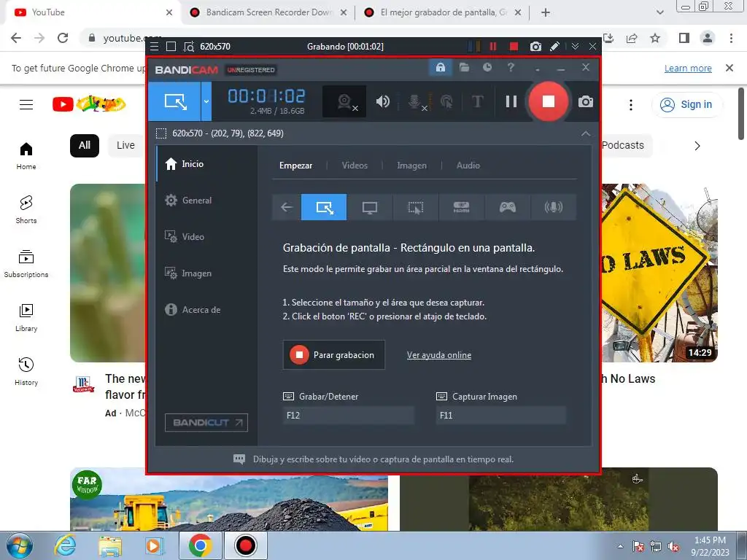Open Chrome tab search dropdown arrow
Image resolution: width=747 pixels, height=560 pixels.
click(659, 12)
